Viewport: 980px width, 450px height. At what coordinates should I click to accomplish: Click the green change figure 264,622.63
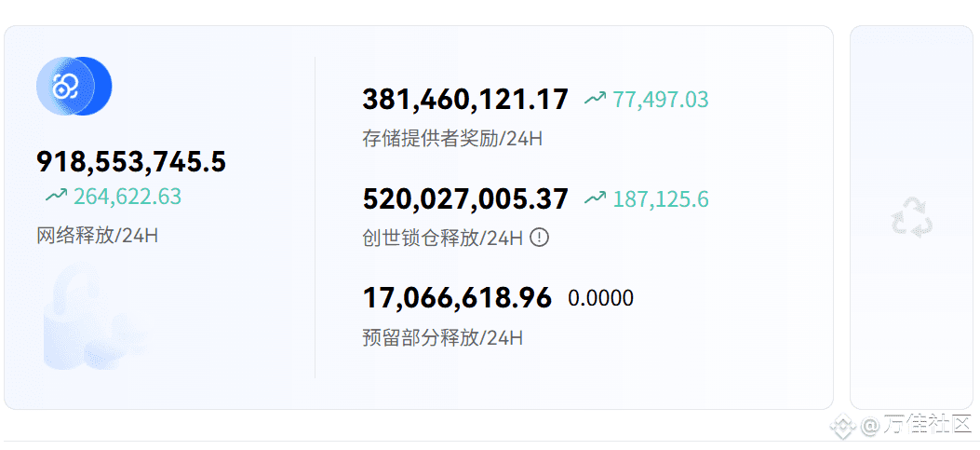pos(128,197)
